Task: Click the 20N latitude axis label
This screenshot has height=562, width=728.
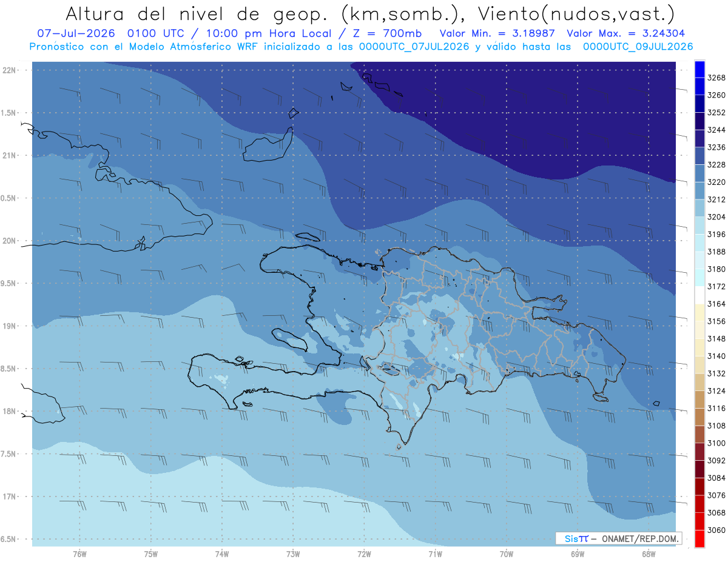Action: tap(9, 241)
